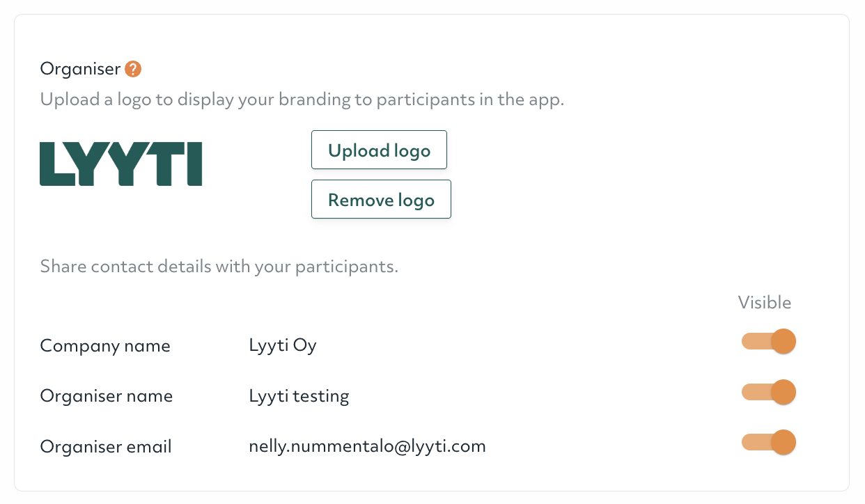Click the Organiser email label

[x=106, y=446]
